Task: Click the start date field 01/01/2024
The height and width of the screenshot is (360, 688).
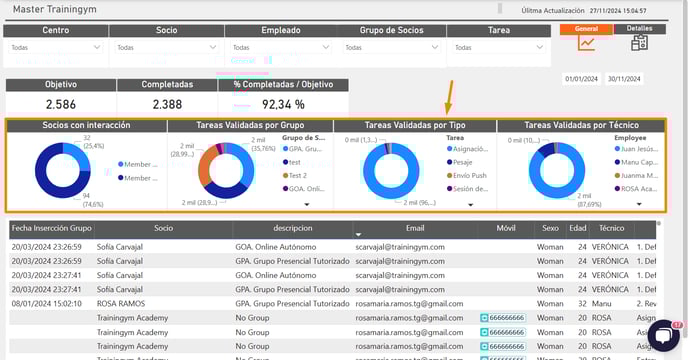Action: (x=581, y=79)
